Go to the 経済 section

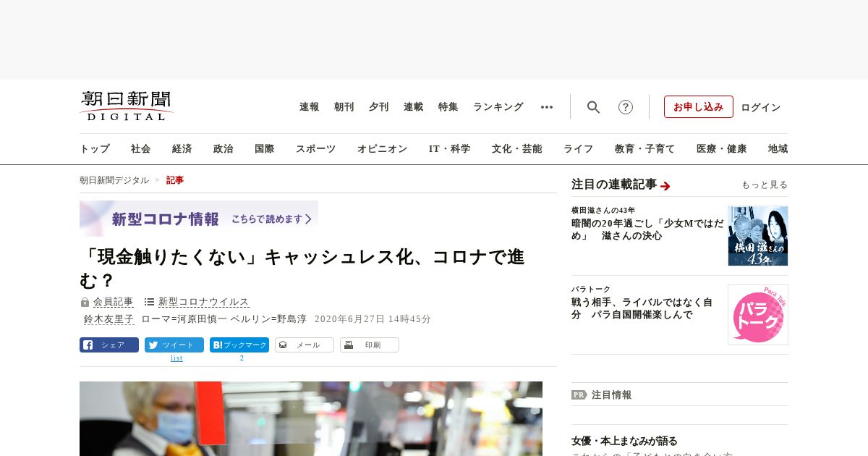point(182,149)
